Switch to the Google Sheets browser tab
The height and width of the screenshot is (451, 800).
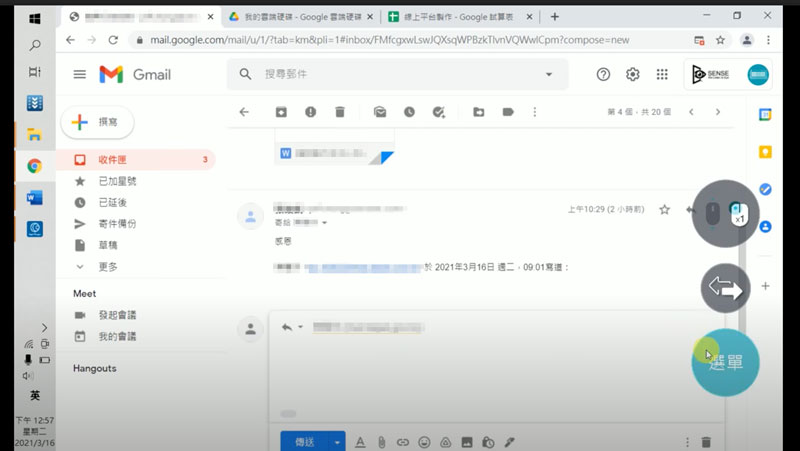click(460, 17)
